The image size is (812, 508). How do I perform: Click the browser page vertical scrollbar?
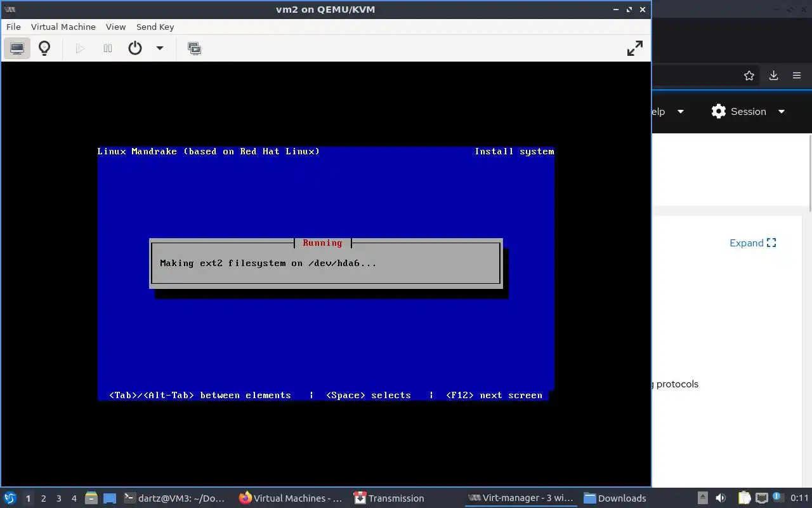tap(809, 171)
